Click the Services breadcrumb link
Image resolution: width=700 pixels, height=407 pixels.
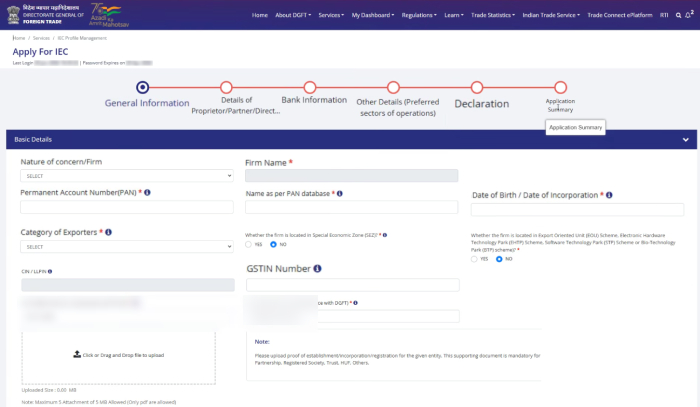[41, 38]
